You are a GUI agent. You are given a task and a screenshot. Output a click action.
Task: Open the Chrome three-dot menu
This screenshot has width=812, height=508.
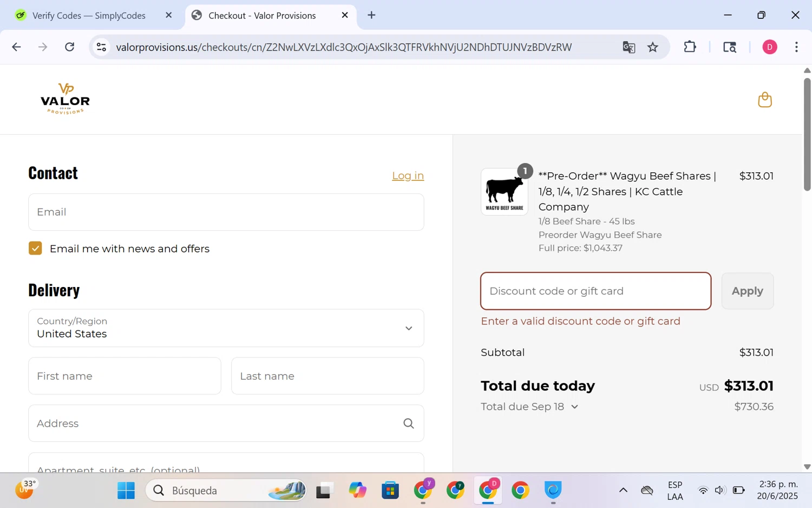click(796, 47)
